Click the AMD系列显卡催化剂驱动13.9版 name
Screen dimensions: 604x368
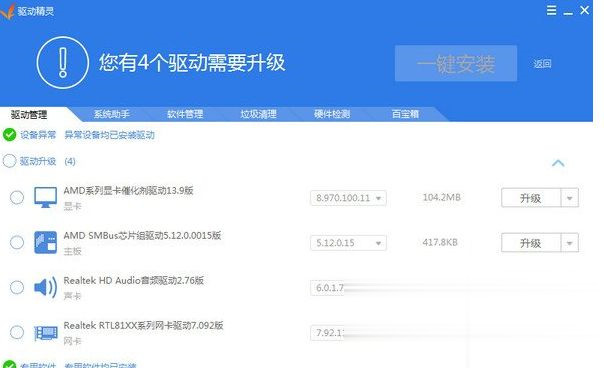[128, 190]
